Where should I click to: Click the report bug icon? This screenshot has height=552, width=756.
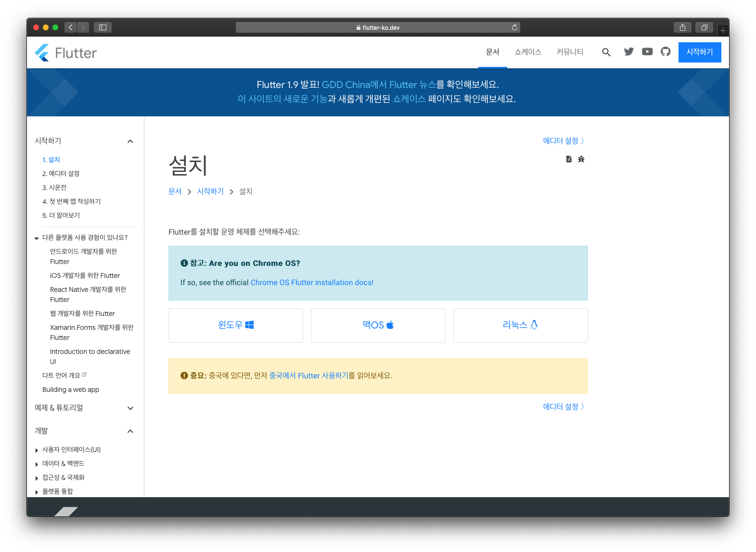(581, 159)
